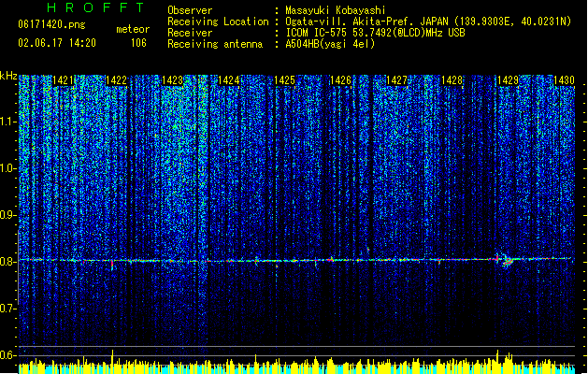Click the Observer field label
This screenshot has height=374, width=588.
pyautogui.click(x=190, y=10)
